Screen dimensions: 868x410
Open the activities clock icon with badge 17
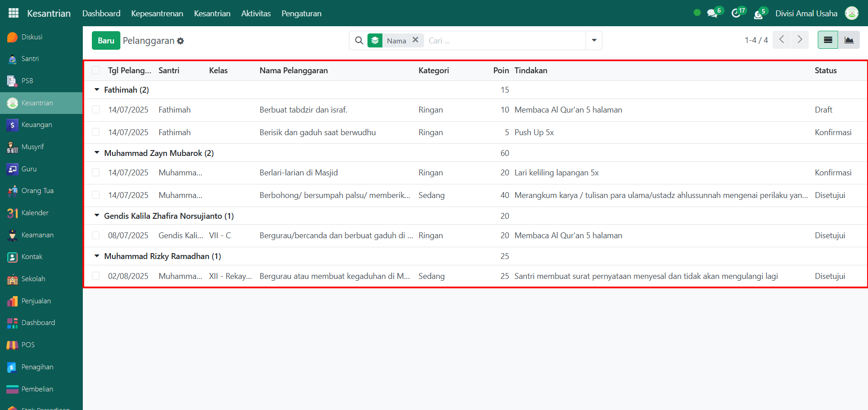pos(736,13)
